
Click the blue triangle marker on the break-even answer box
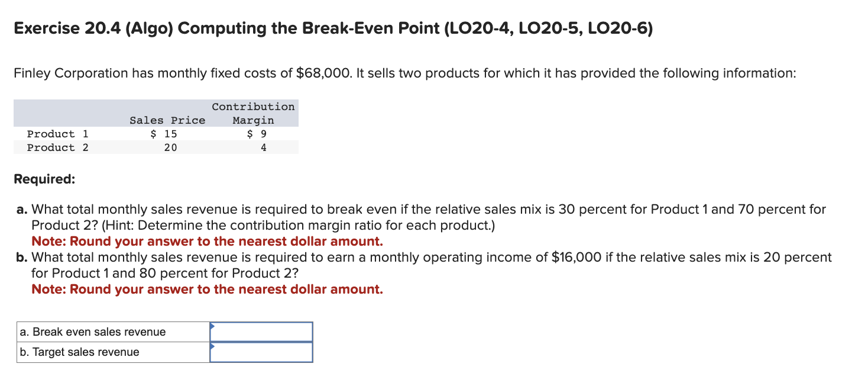pos(213,326)
